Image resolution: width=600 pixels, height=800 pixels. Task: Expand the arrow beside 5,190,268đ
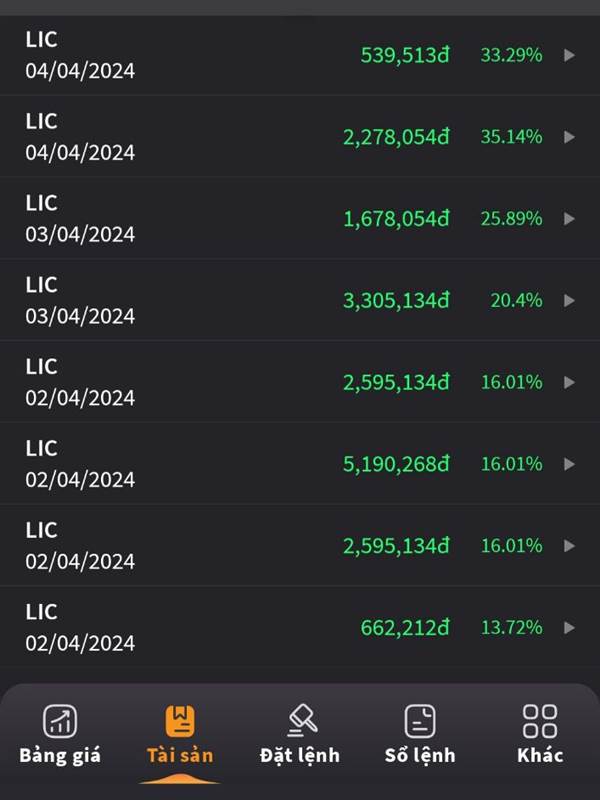[x=569, y=464]
